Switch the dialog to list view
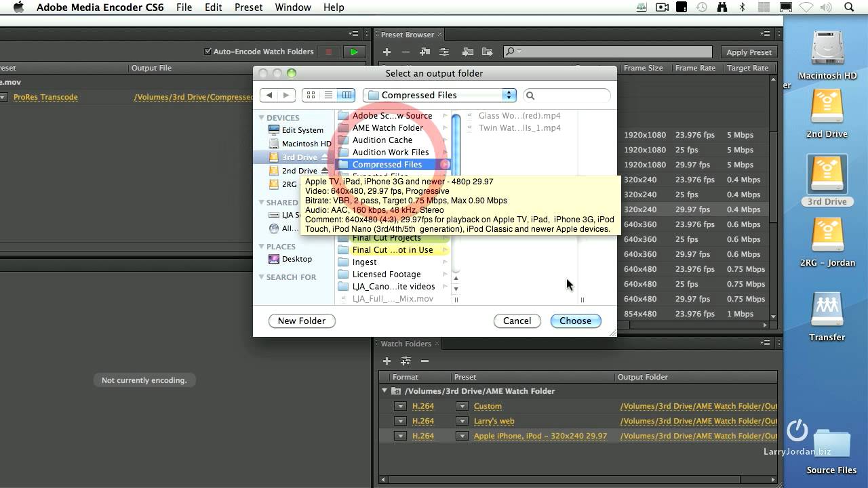 click(x=329, y=96)
